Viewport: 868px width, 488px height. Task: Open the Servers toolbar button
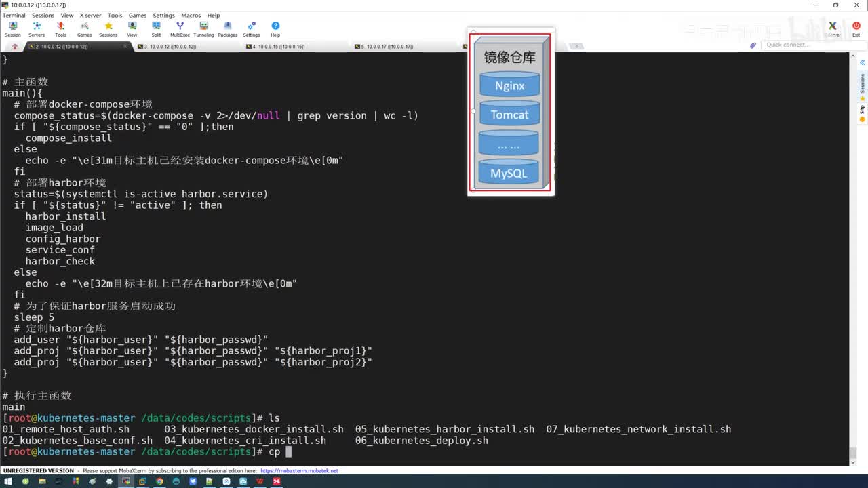coord(37,29)
